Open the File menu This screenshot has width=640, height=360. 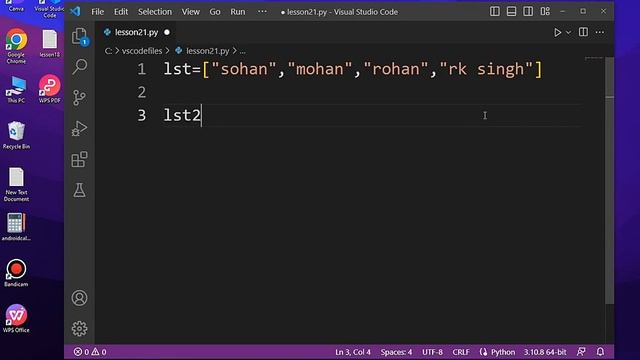[x=98, y=12]
